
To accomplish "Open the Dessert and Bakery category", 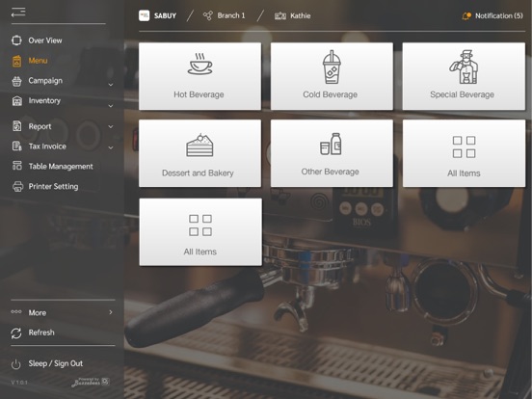I will [x=199, y=153].
